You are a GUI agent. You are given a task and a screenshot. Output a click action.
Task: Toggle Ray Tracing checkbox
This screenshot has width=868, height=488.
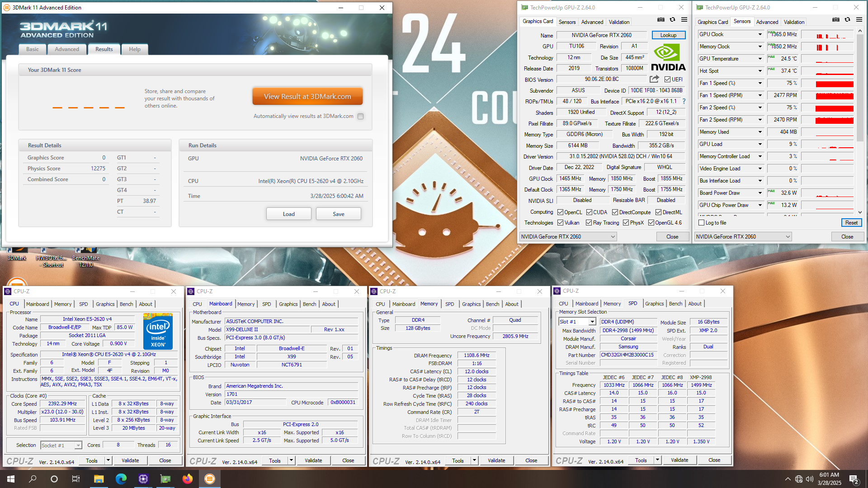(589, 223)
